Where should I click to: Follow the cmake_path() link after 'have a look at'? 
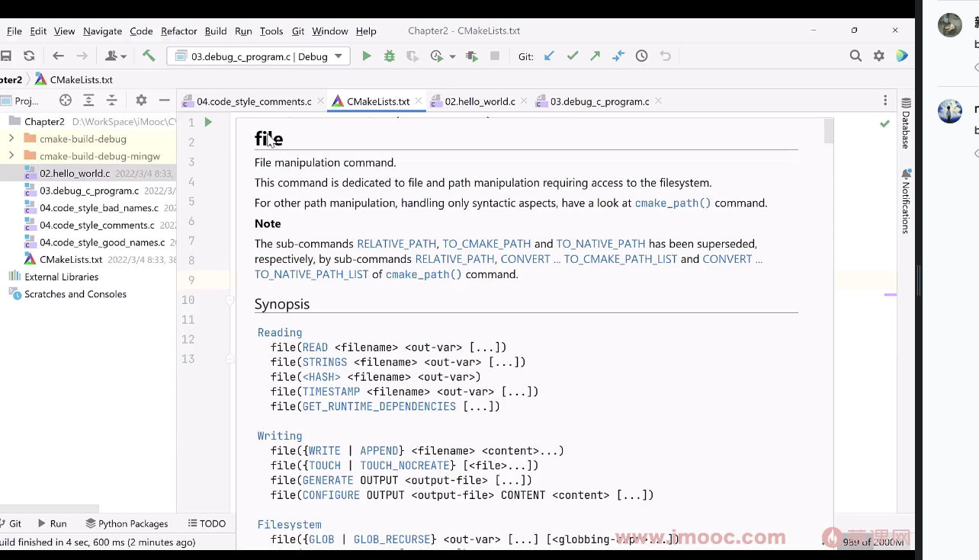672,203
